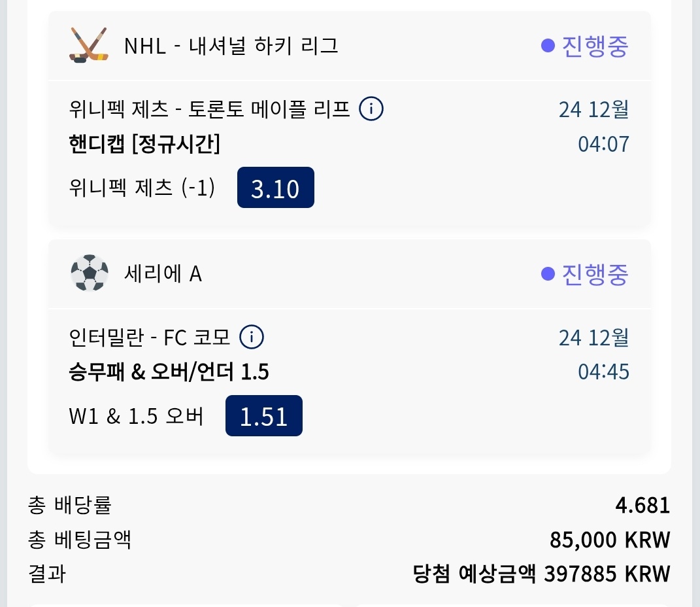Click the 진행중 status dot for NHL
Screen dimensions: 700x607
point(548,45)
